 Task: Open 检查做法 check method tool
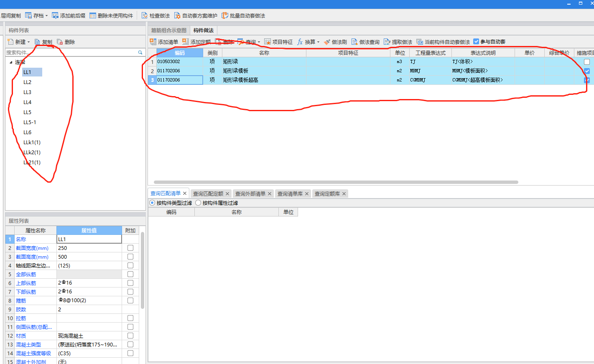(156, 15)
